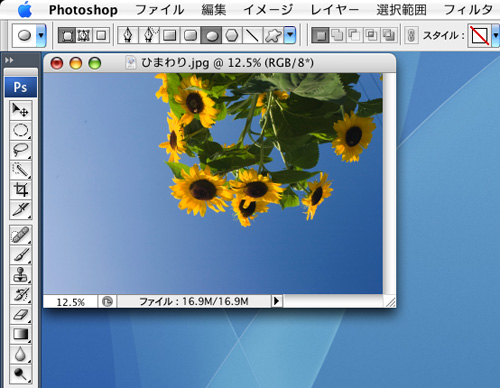
Task: Select Exclude Overlapping Shape Areas option
Action: click(388, 35)
